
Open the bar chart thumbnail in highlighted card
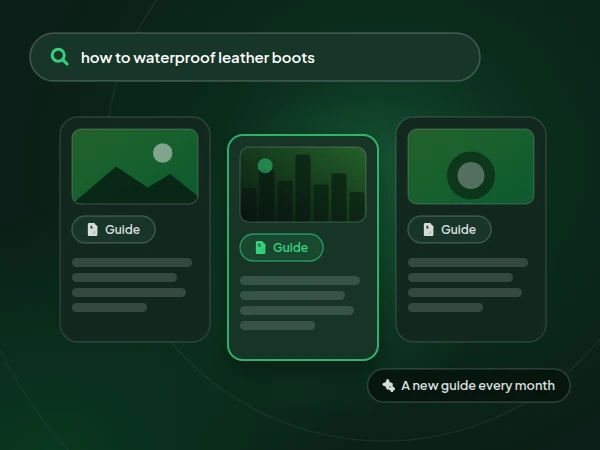coord(303,184)
